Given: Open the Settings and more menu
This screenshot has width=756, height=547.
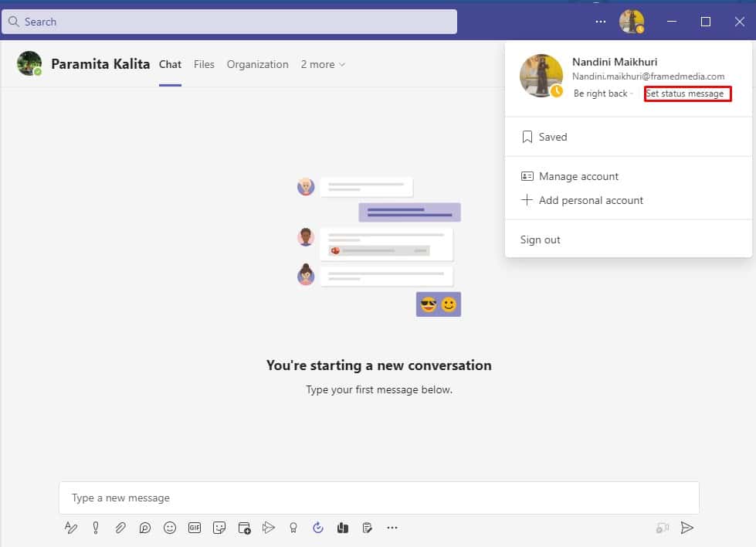Looking at the screenshot, I should click(x=600, y=22).
